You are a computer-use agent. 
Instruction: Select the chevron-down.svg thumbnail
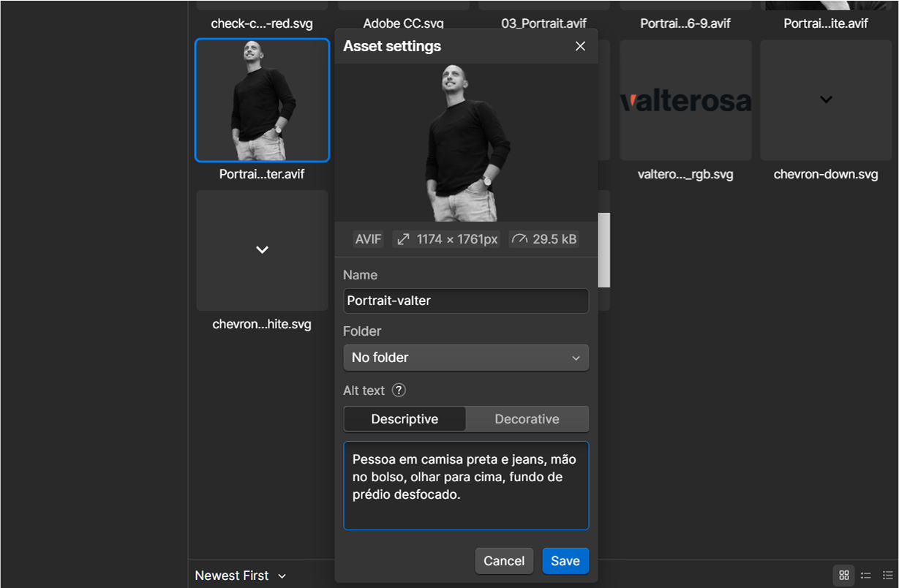pos(826,100)
